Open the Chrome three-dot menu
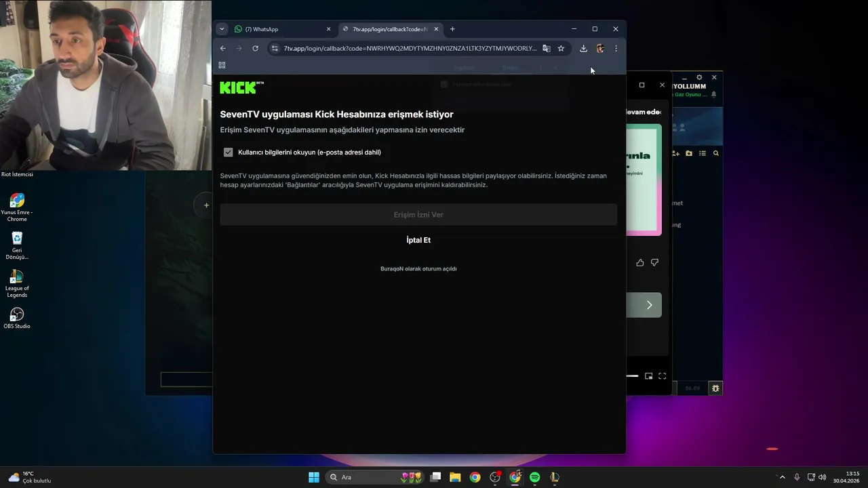 (616, 48)
